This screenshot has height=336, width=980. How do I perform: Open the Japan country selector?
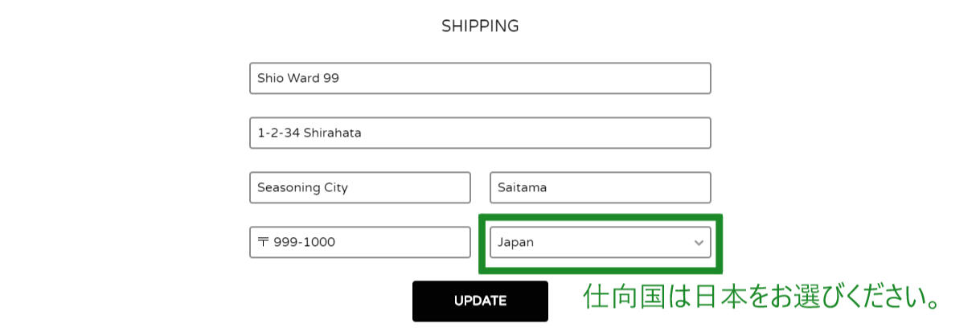(600, 242)
